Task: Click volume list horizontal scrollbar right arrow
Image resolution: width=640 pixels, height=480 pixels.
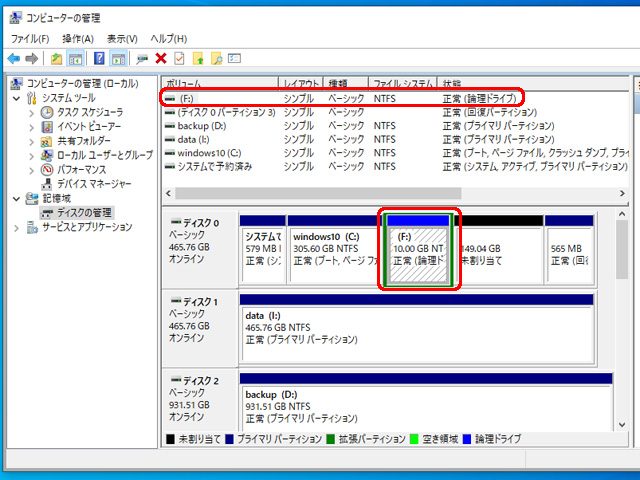Action: click(x=622, y=193)
